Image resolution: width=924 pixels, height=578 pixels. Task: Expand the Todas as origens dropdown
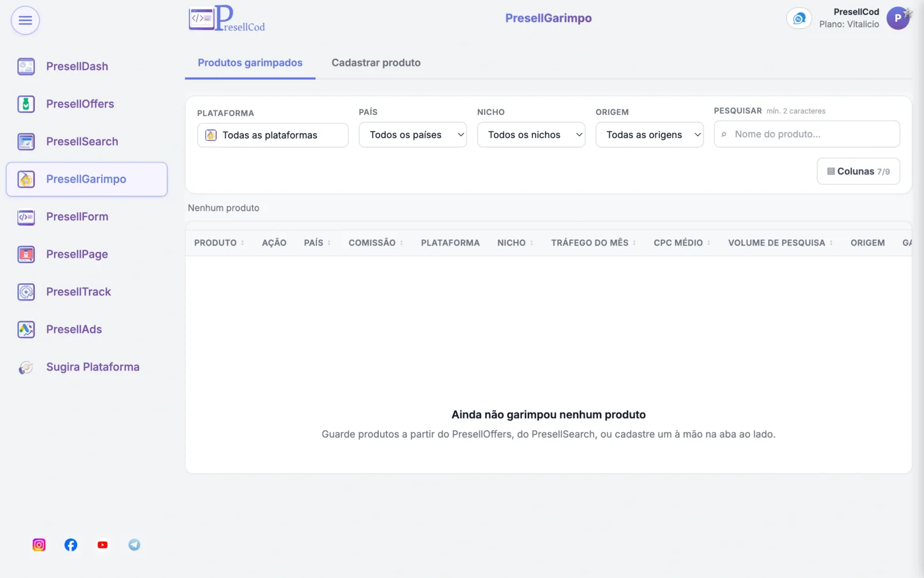pos(650,135)
